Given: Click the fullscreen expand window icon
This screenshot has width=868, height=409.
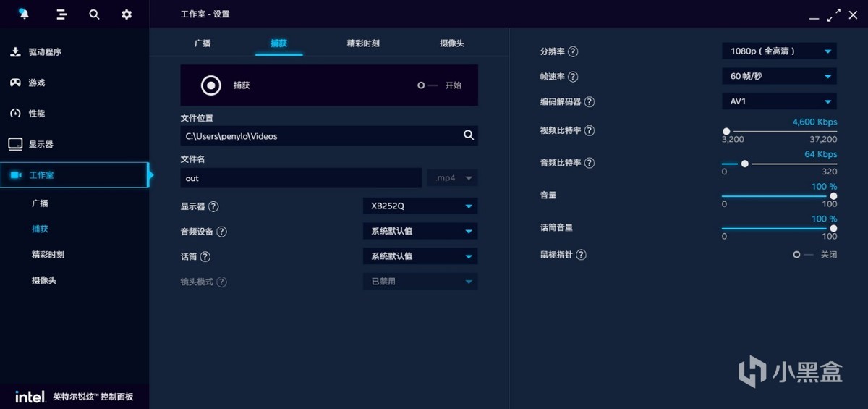Looking at the screenshot, I should click(835, 14).
